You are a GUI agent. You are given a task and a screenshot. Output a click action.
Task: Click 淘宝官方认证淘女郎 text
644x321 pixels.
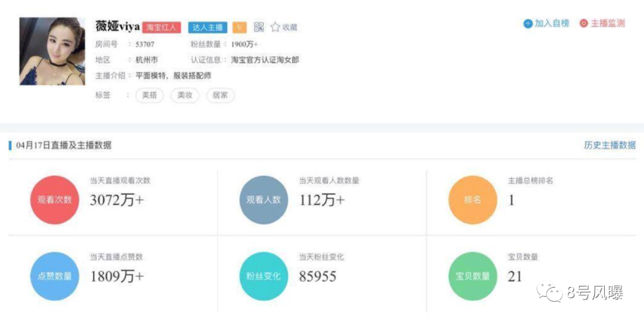(265, 60)
